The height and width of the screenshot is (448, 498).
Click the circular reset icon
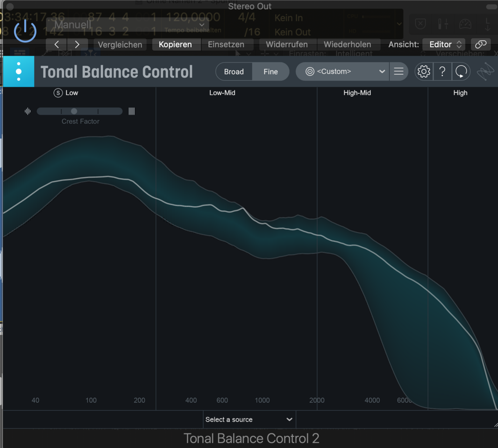click(x=461, y=72)
